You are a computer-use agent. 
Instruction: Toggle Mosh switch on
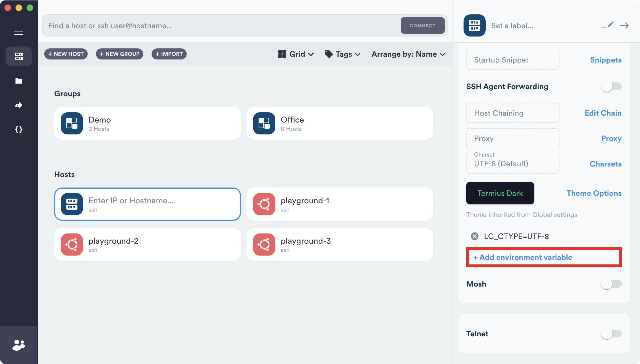tap(612, 284)
